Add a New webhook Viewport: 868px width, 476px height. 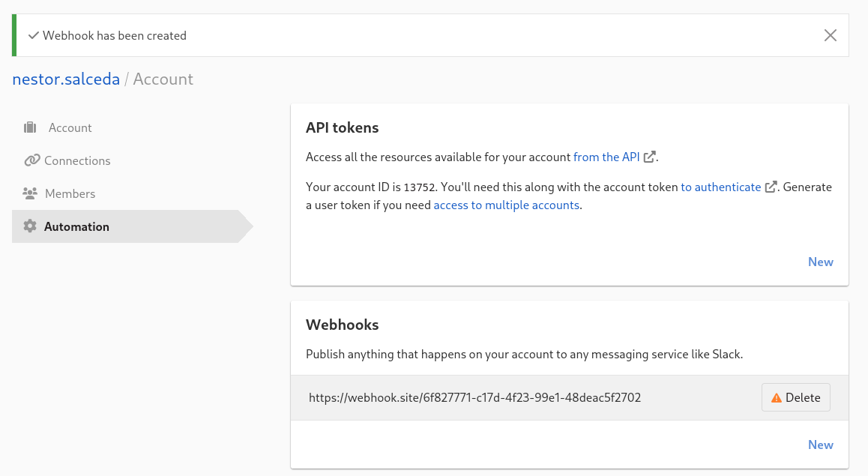pos(820,445)
